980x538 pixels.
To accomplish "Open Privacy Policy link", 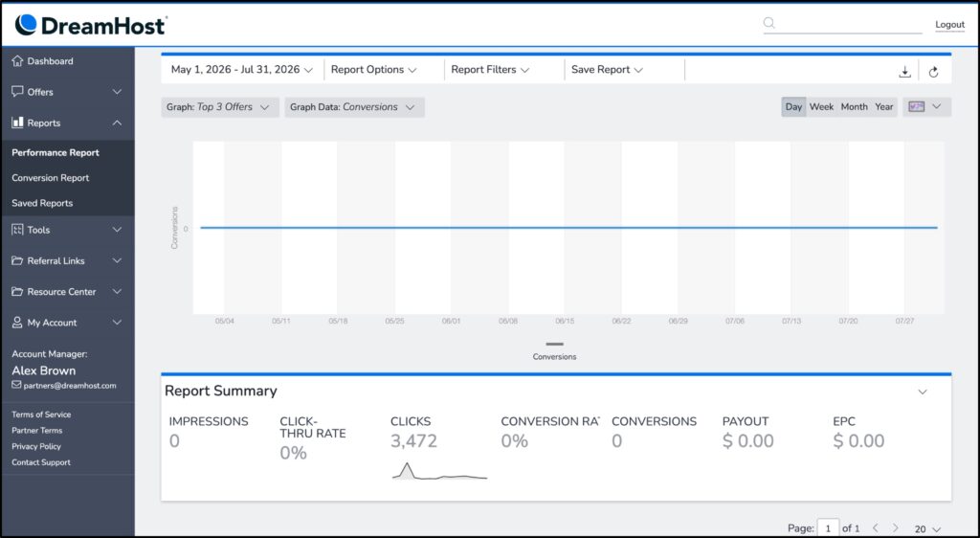I will click(36, 446).
